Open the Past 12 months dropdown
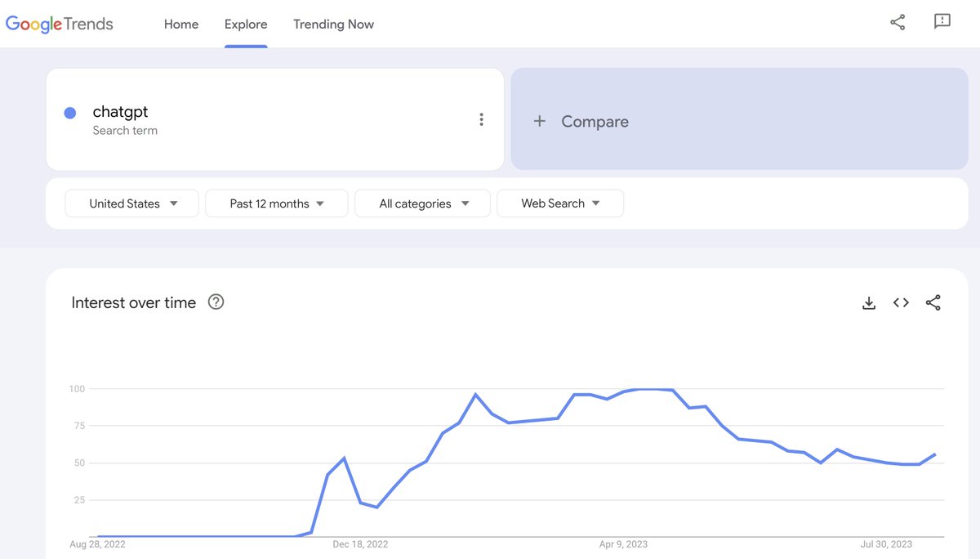Image resolution: width=980 pixels, height=559 pixels. point(277,203)
